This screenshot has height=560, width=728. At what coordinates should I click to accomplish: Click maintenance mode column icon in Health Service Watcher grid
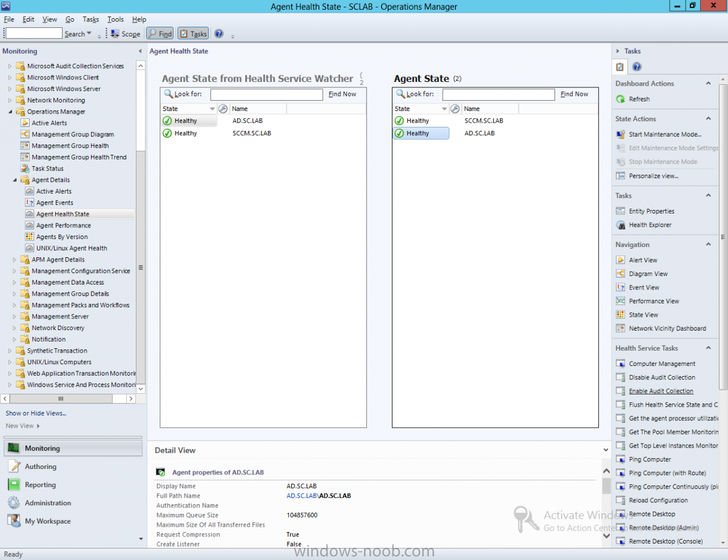click(x=223, y=109)
